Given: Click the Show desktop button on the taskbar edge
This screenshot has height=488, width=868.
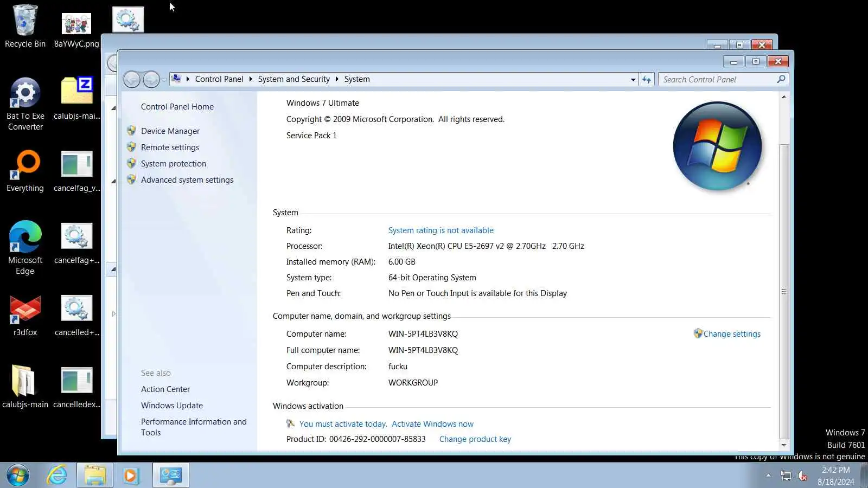Looking at the screenshot, I should click(864, 476).
